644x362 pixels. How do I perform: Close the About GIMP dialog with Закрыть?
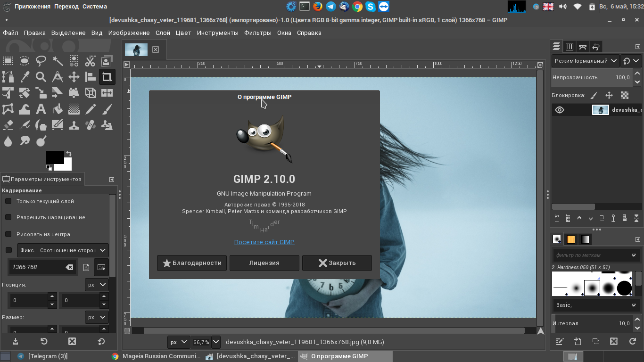point(337,263)
